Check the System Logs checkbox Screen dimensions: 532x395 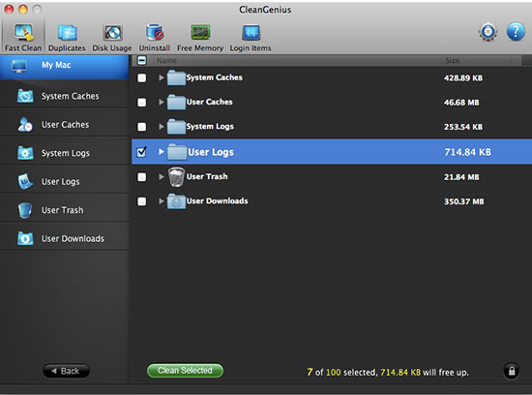[142, 127]
